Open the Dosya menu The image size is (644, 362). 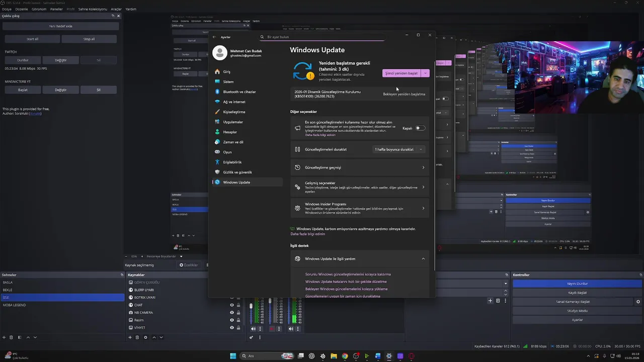(7, 9)
